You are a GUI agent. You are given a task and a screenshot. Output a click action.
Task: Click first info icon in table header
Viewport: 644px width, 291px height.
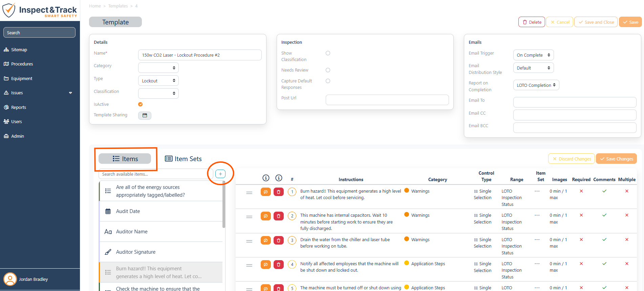tap(266, 178)
